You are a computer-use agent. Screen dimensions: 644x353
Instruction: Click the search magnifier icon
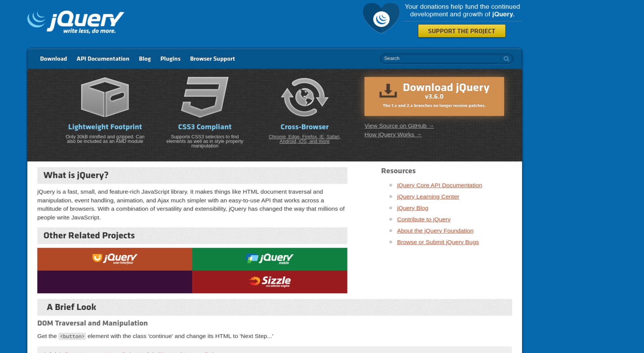(x=506, y=59)
